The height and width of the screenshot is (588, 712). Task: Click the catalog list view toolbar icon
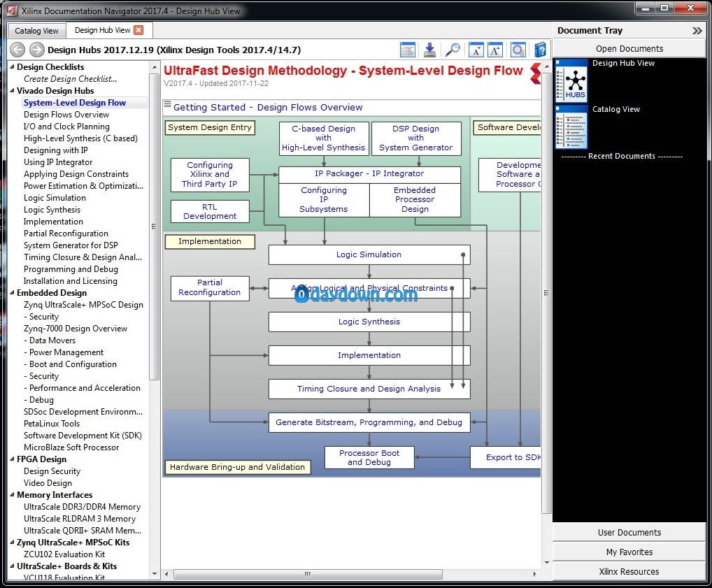pos(407,50)
